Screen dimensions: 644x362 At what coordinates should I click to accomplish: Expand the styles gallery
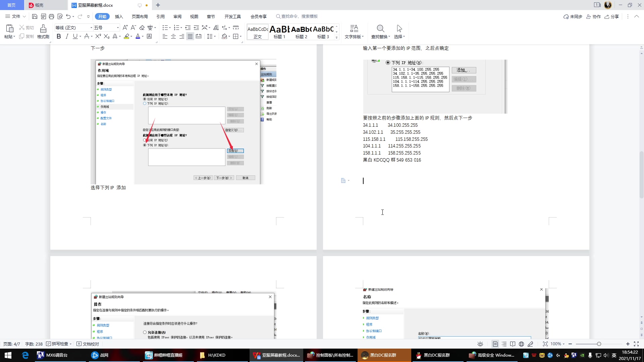tap(336, 38)
